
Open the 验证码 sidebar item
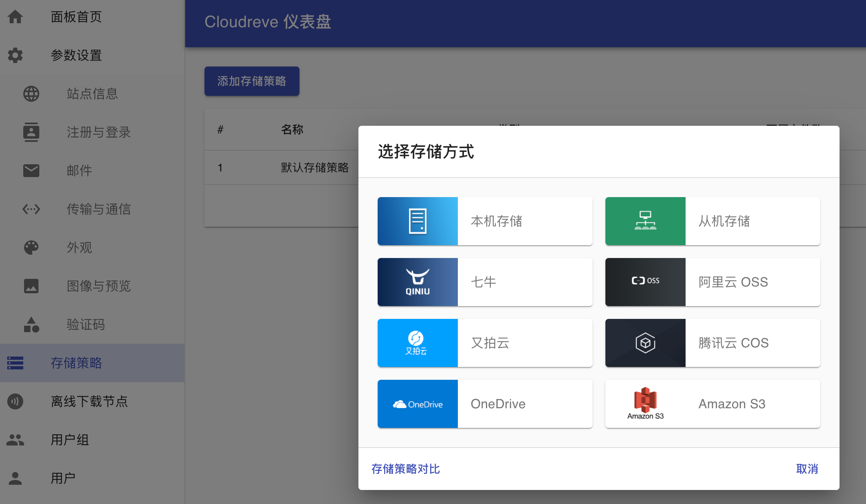(x=92, y=325)
